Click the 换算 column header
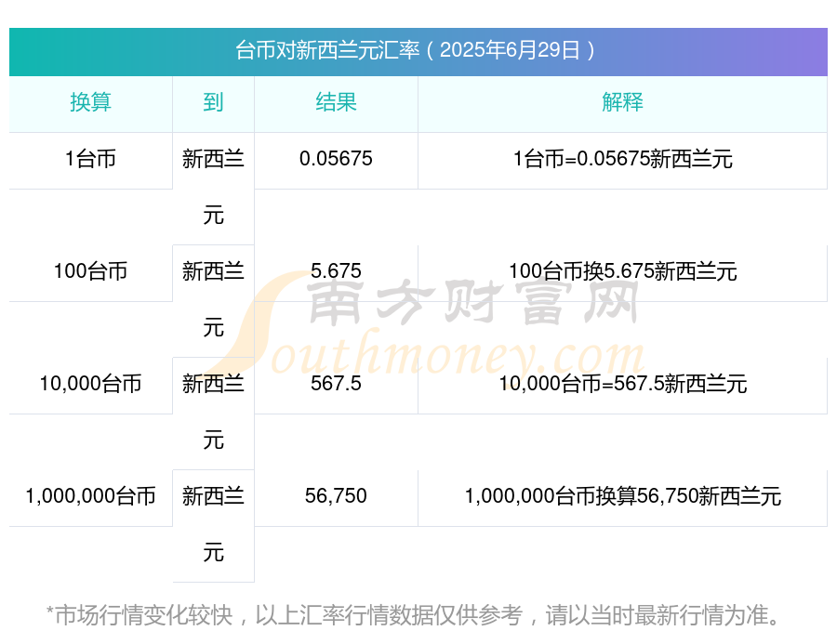Image resolution: width=837 pixels, height=644 pixels. coord(91,102)
